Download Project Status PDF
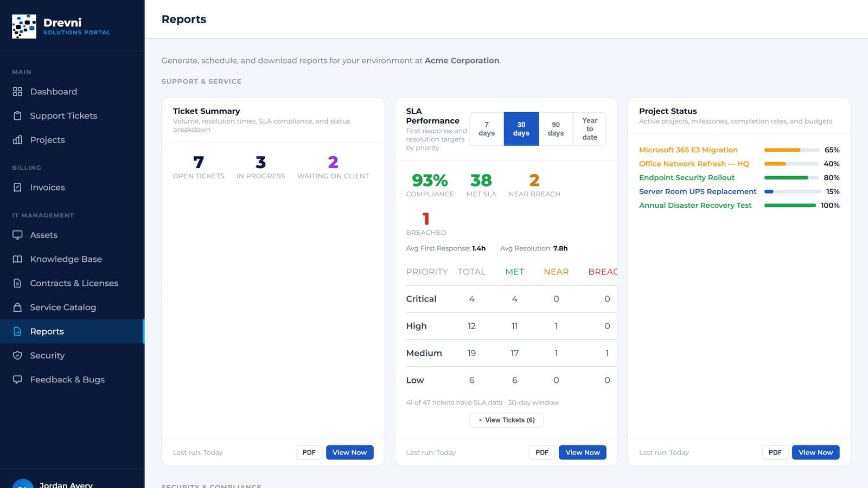Viewport: 868px width, 488px height. [x=775, y=452]
